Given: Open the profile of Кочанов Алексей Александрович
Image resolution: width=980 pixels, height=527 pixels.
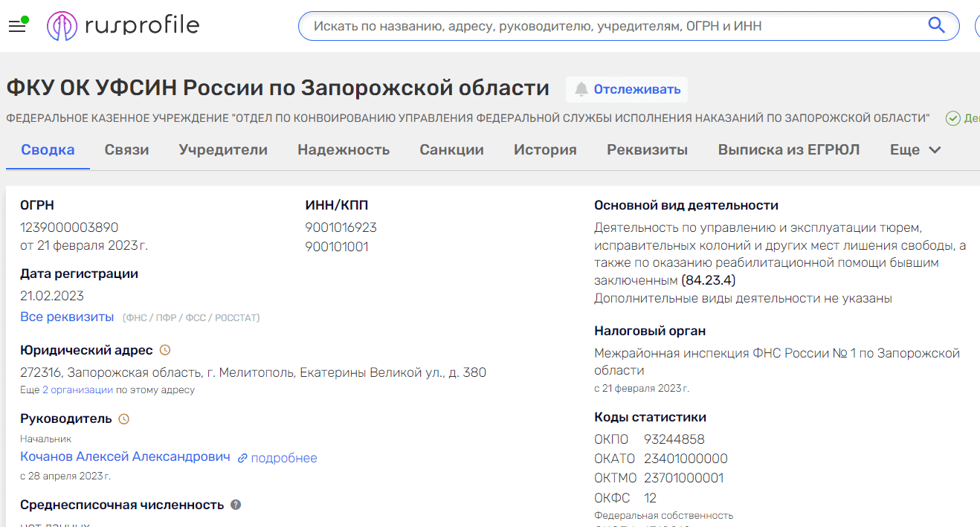Looking at the screenshot, I should (123, 457).
